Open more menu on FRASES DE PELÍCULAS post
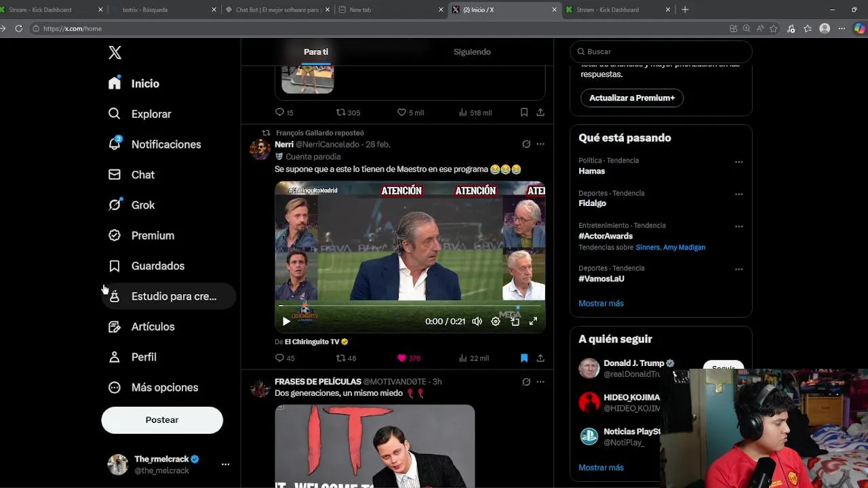The height and width of the screenshot is (488, 868). click(540, 382)
